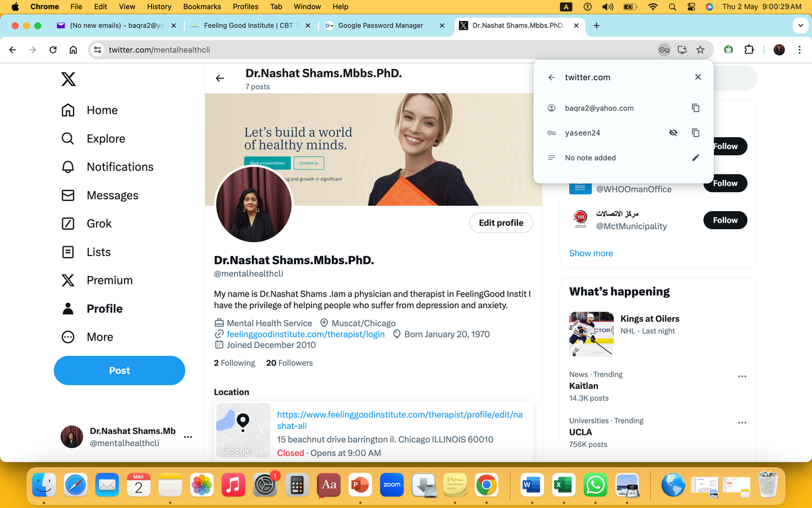Click the install app icon in the address bar
The width and height of the screenshot is (812, 508).
[x=682, y=50]
